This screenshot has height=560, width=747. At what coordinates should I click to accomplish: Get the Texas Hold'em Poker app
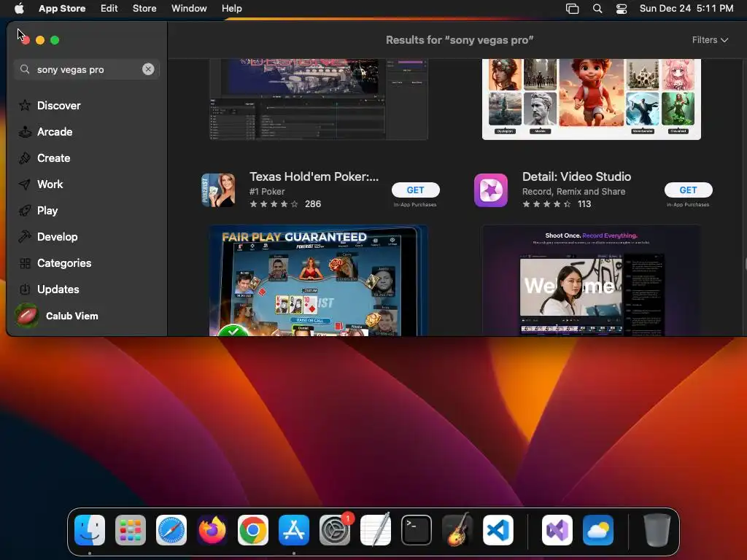(415, 190)
